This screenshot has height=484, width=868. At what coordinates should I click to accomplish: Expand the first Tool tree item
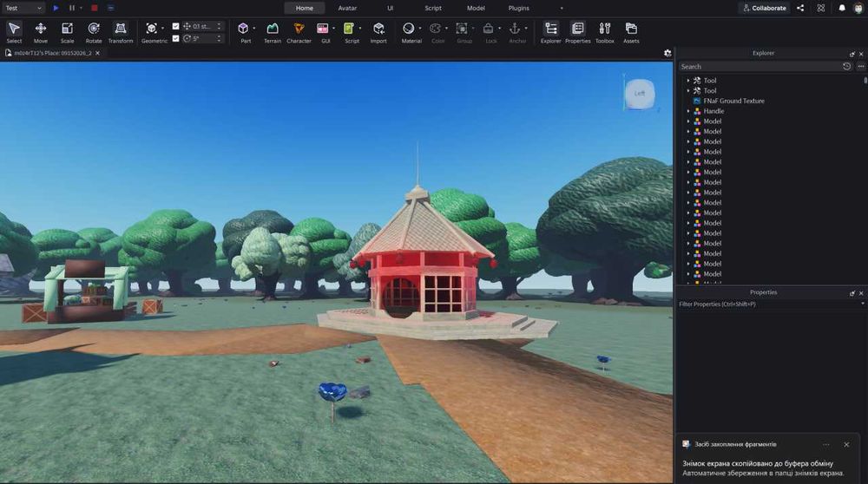(x=688, y=81)
